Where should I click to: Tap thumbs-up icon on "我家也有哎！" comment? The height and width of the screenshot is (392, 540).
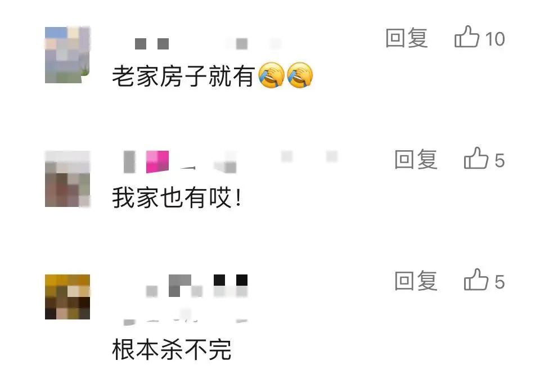click(476, 158)
